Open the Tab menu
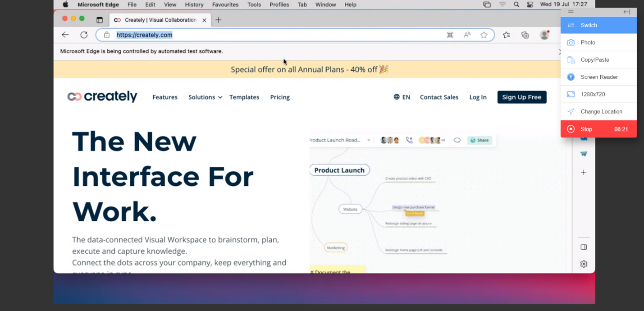644x311 pixels. click(302, 5)
